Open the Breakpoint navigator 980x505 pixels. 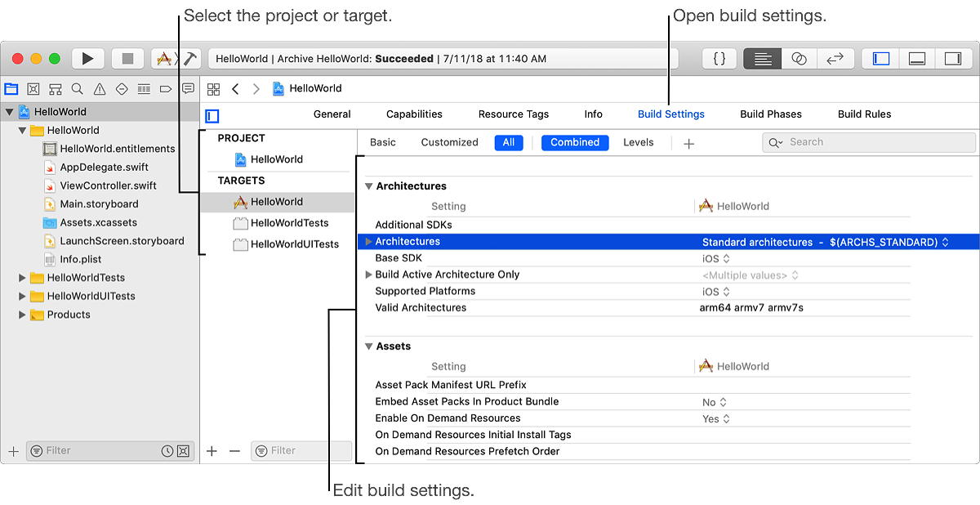(166, 89)
